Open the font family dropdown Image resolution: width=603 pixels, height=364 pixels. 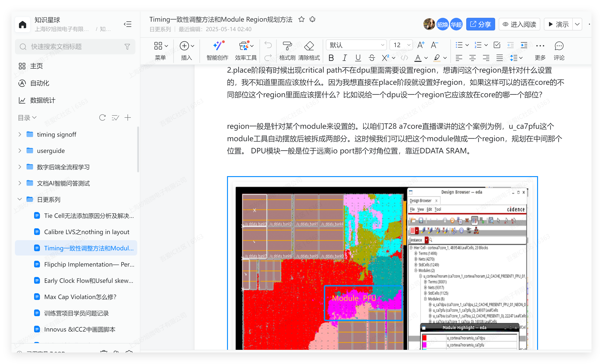point(356,45)
